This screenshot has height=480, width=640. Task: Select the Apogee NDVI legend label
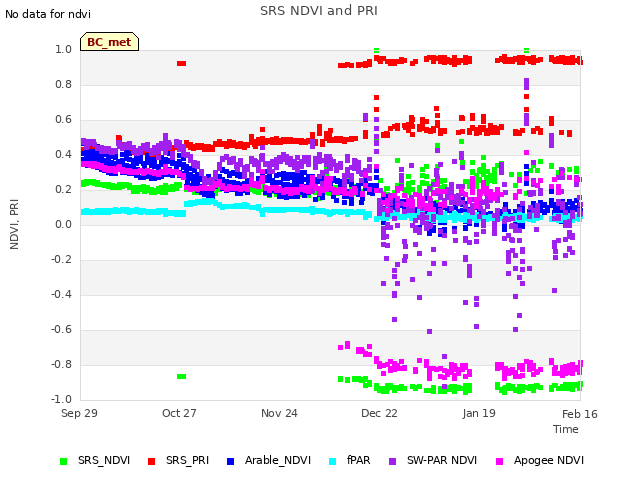tap(549, 460)
